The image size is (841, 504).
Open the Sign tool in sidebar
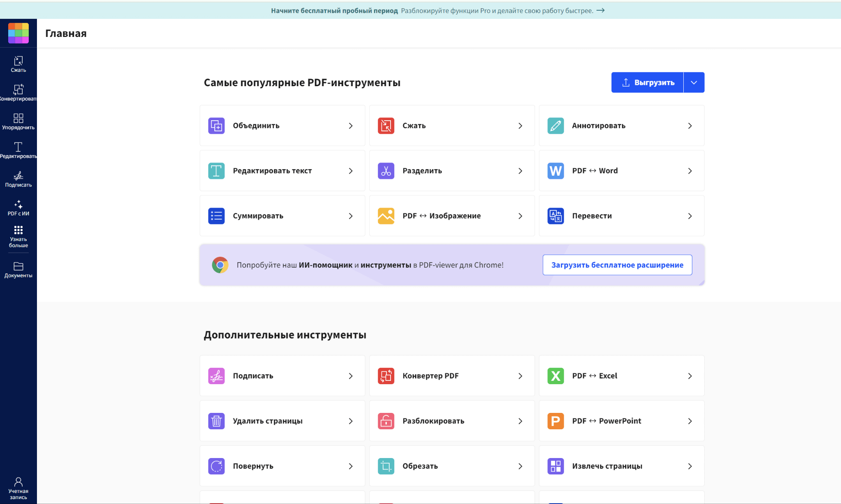tap(18, 179)
